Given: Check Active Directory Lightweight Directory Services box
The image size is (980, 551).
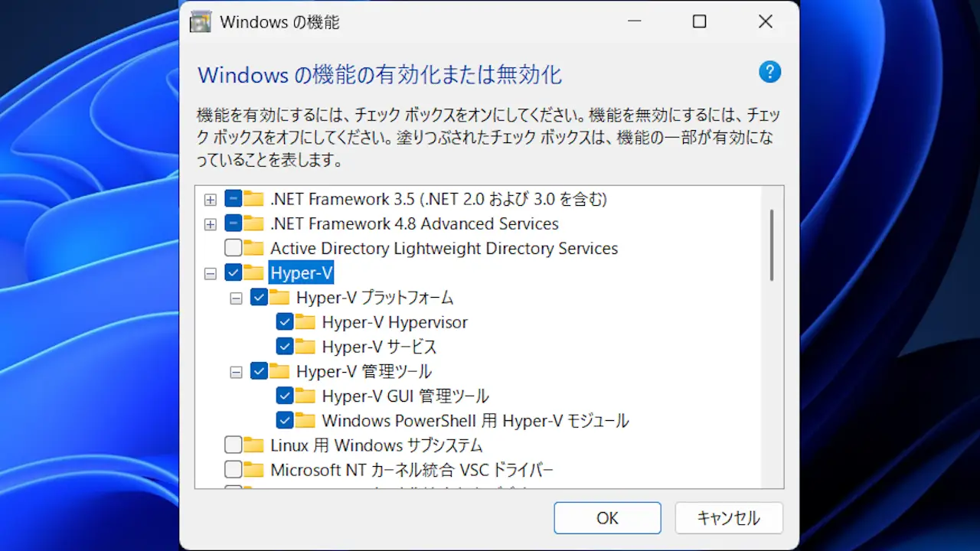Looking at the screenshot, I should click(x=234, y=248).
